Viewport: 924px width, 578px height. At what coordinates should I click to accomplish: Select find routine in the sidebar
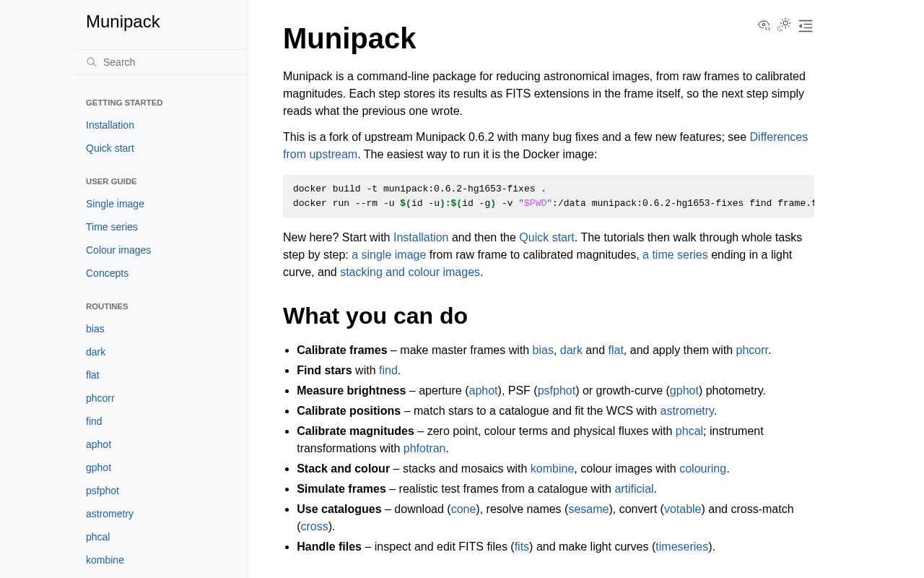point(94,421)
